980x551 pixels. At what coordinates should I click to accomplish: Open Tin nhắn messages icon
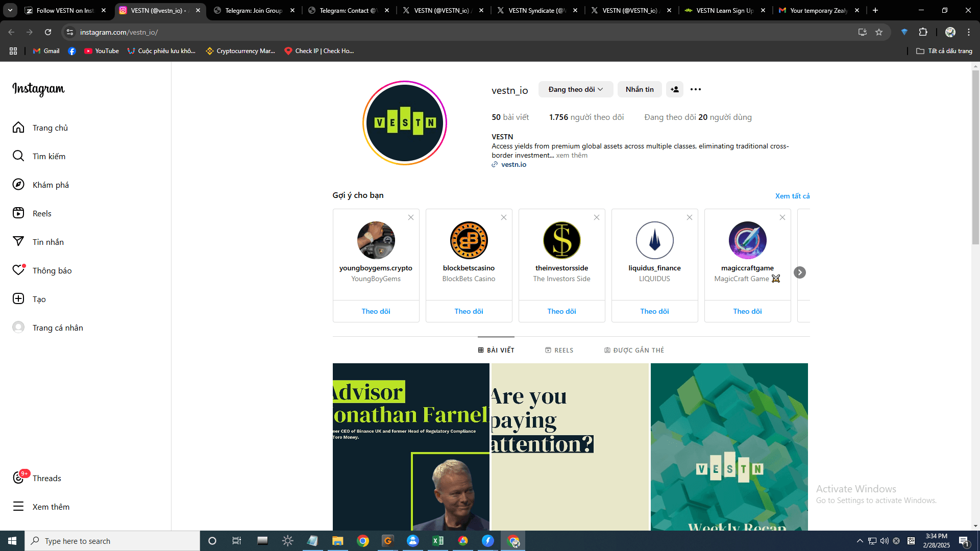pos(18,242)
